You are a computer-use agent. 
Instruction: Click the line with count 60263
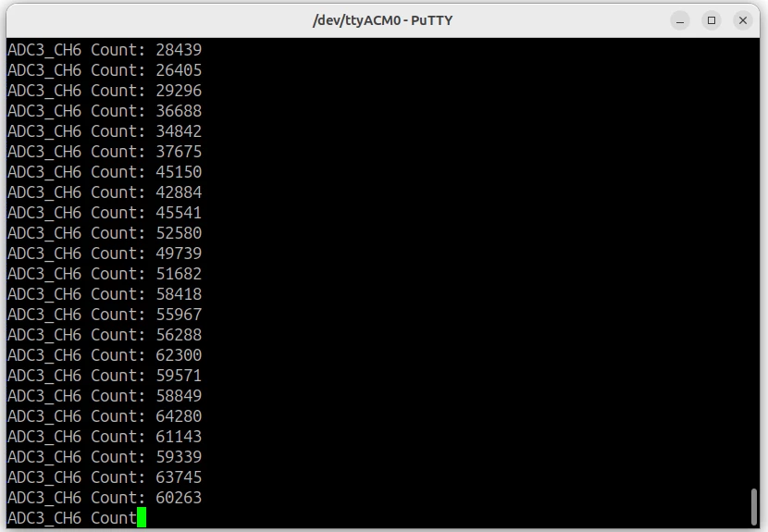point(105,497)
